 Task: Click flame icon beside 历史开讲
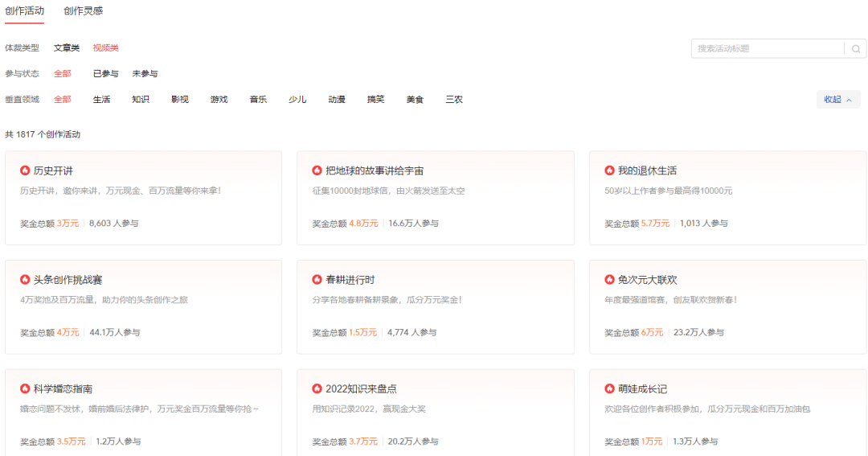[x=25, y=170]
